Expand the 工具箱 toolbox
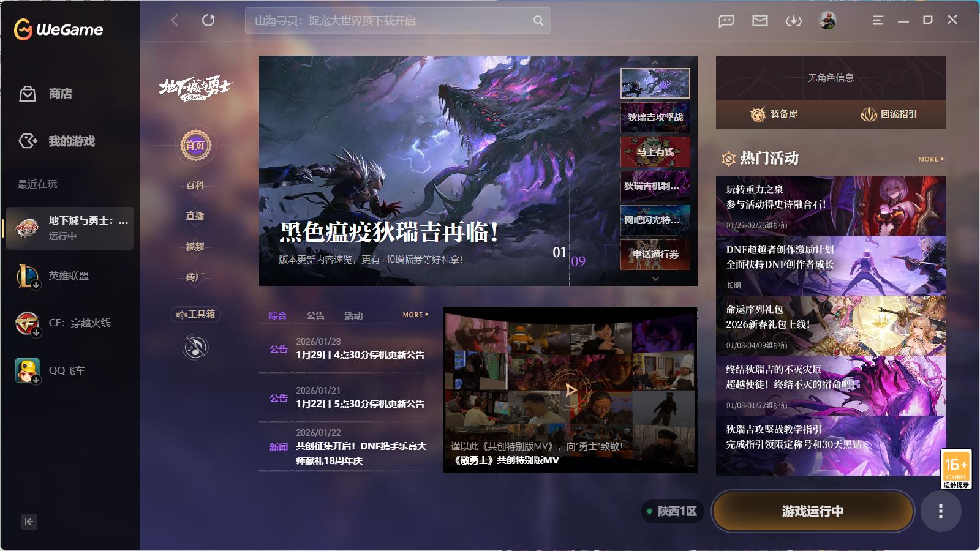Screen dimensions: 980x551 coord(195,314)
